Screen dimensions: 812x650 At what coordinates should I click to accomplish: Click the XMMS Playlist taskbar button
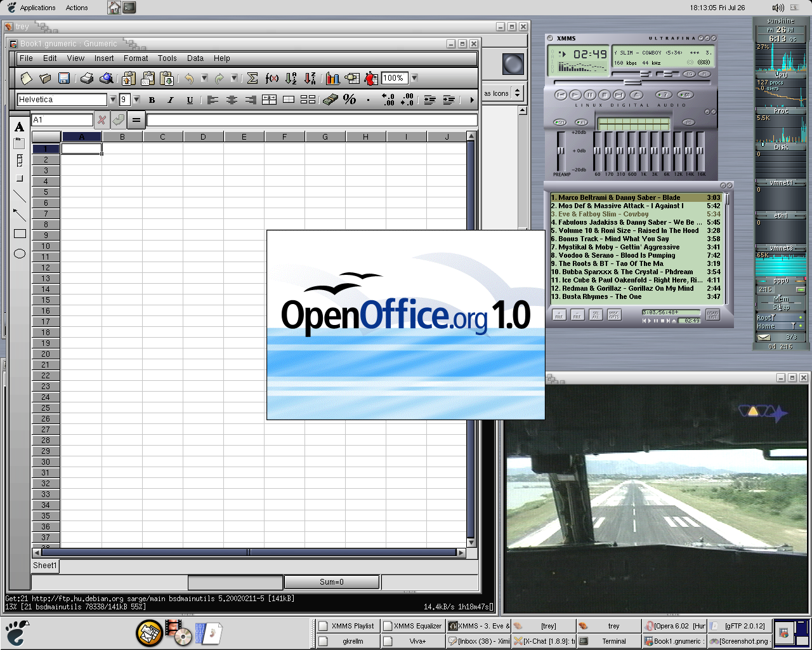(348, 626)
